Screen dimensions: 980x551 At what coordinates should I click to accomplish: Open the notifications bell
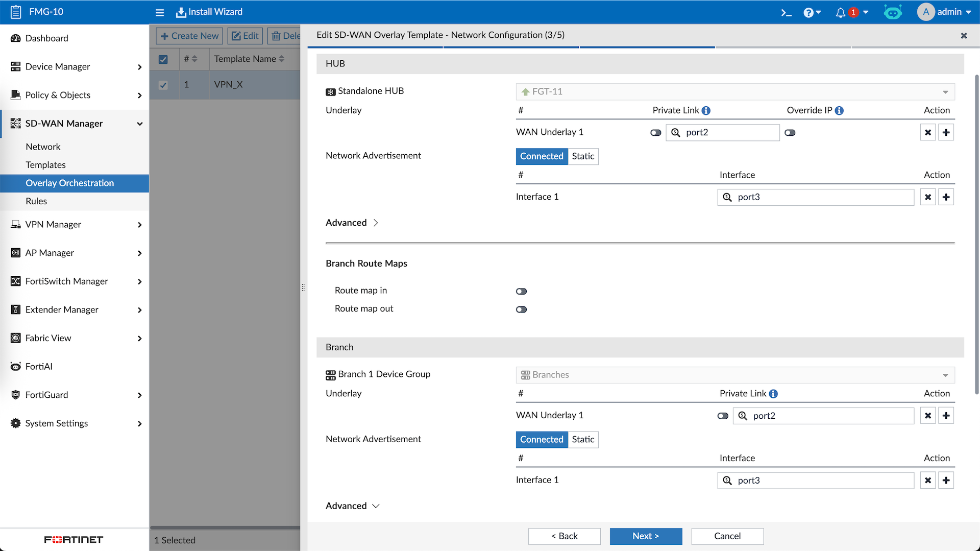click(x=840, y=12)
